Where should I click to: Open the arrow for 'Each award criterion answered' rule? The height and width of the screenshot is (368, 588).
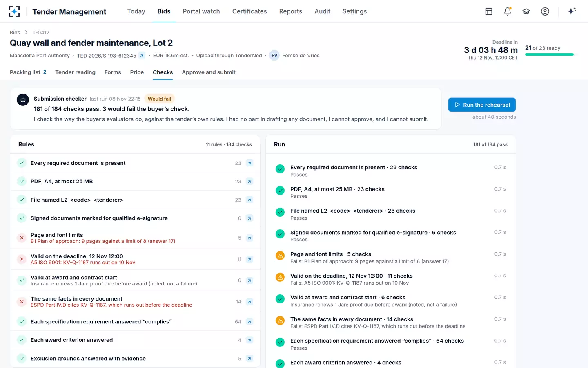pos(249,340)
